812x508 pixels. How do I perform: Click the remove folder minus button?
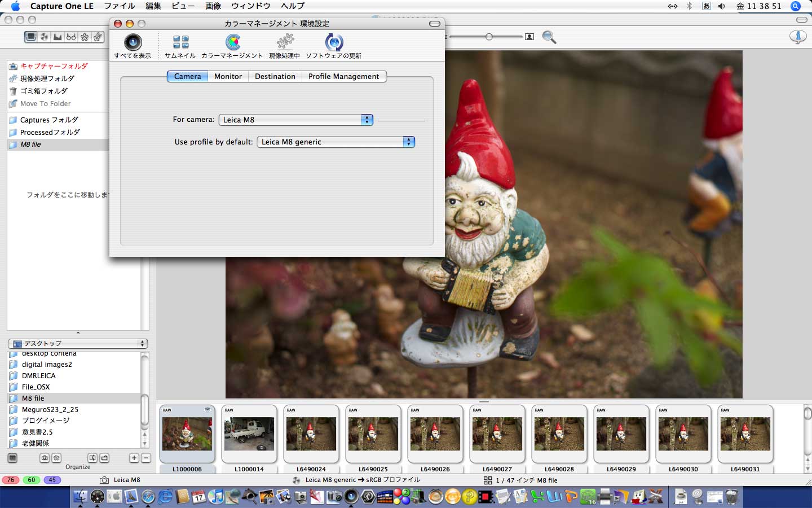[146, 458]
